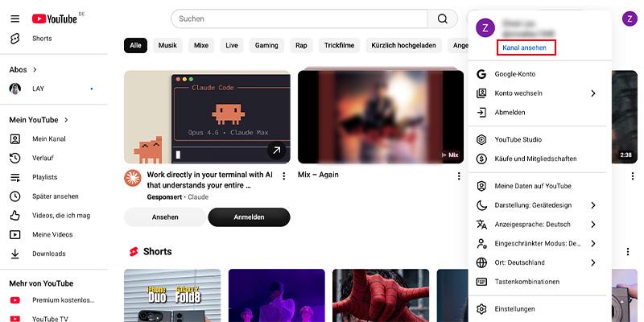Expand Ort: Deutschland submenu
This screenshot has height=322, width=644.
click(592, 263)
